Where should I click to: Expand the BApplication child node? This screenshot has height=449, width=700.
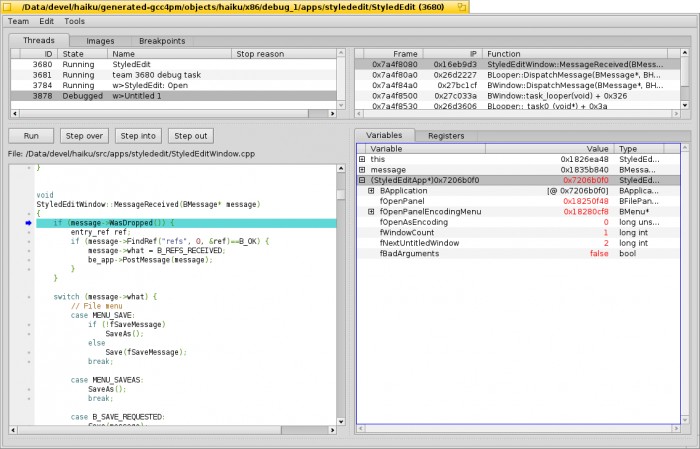click(x=371, y=191)
